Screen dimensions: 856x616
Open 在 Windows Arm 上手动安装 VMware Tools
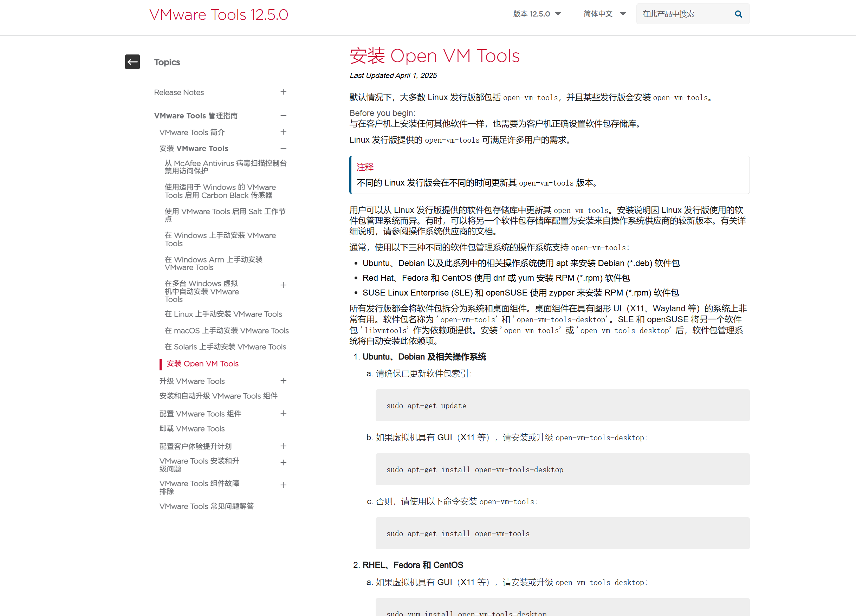[214, 264]
